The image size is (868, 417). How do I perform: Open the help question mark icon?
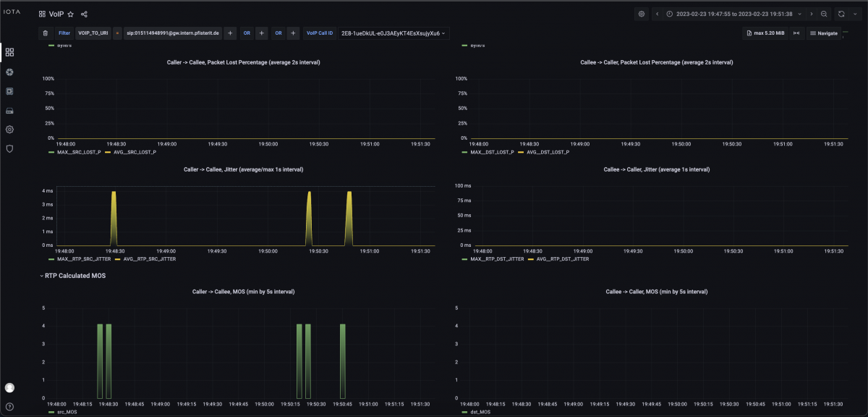9,407
